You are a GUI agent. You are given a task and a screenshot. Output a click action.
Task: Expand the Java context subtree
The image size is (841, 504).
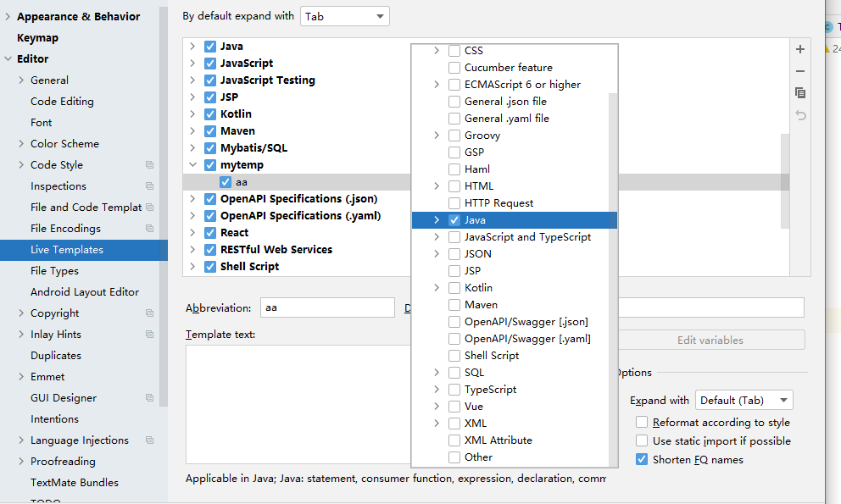click(437, 220)
